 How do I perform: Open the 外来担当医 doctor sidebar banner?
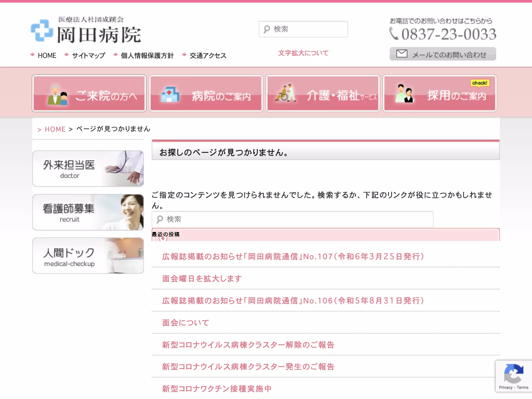(x=88, y=169)
